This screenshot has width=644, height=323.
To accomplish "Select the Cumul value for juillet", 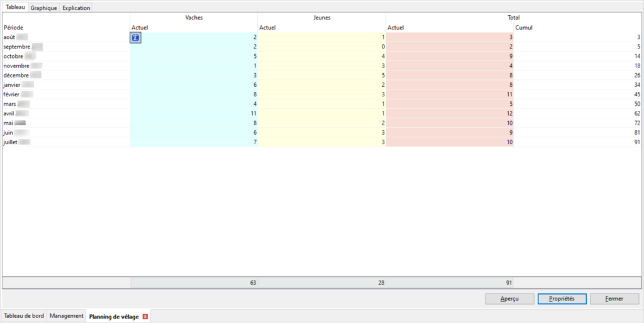I will click(x=578, y=143).
